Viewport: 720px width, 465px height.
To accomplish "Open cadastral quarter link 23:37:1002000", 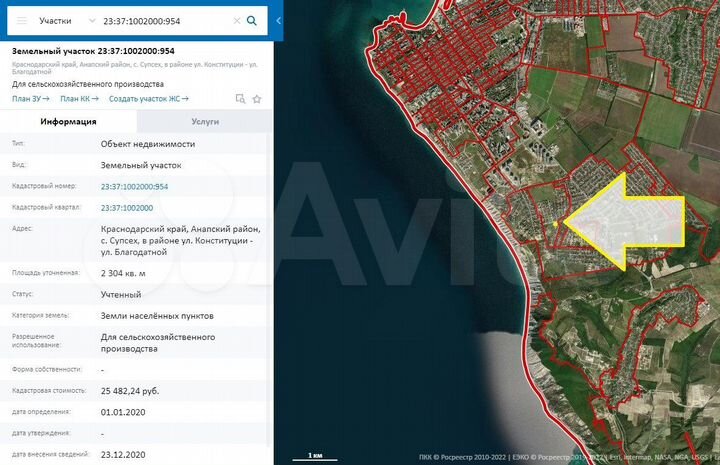I will click(127, 208).
